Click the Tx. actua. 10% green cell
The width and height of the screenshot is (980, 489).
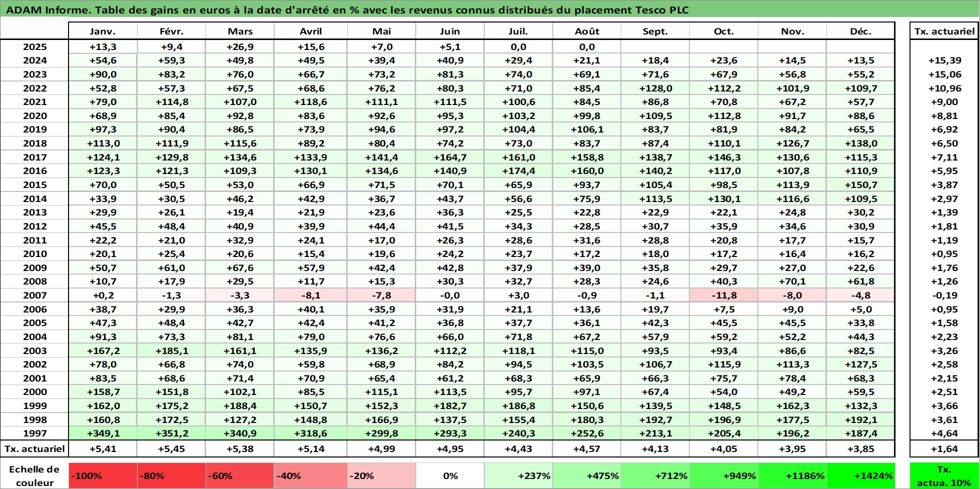[x=943, y=476]
